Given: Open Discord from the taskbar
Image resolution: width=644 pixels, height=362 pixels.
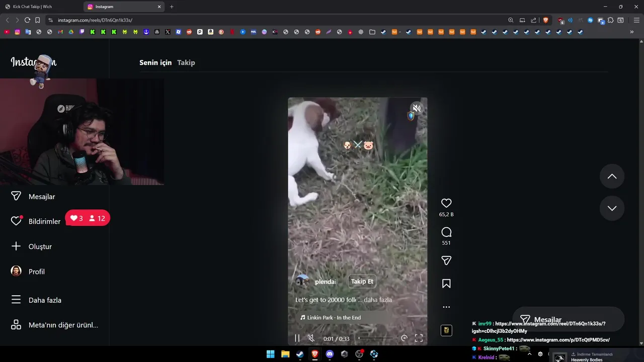Looking at the screenshot, I should pos(330,354).
